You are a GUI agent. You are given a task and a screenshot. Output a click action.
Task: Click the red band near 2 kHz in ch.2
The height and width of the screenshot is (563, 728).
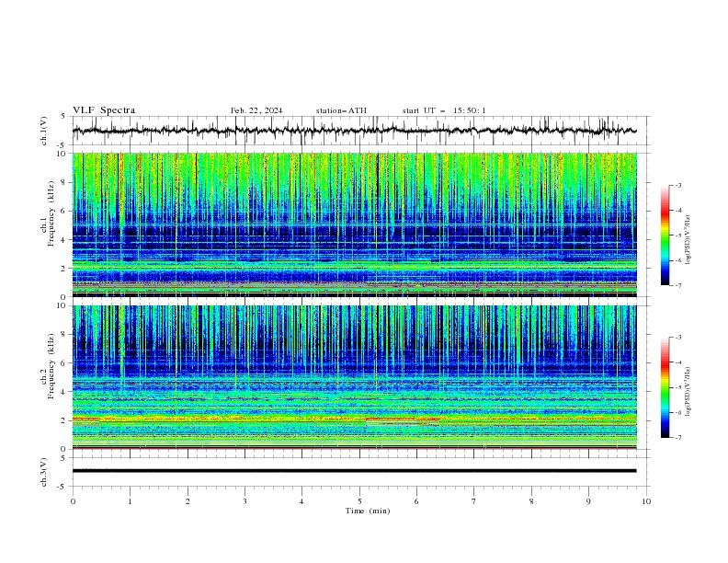click(403, 419)
